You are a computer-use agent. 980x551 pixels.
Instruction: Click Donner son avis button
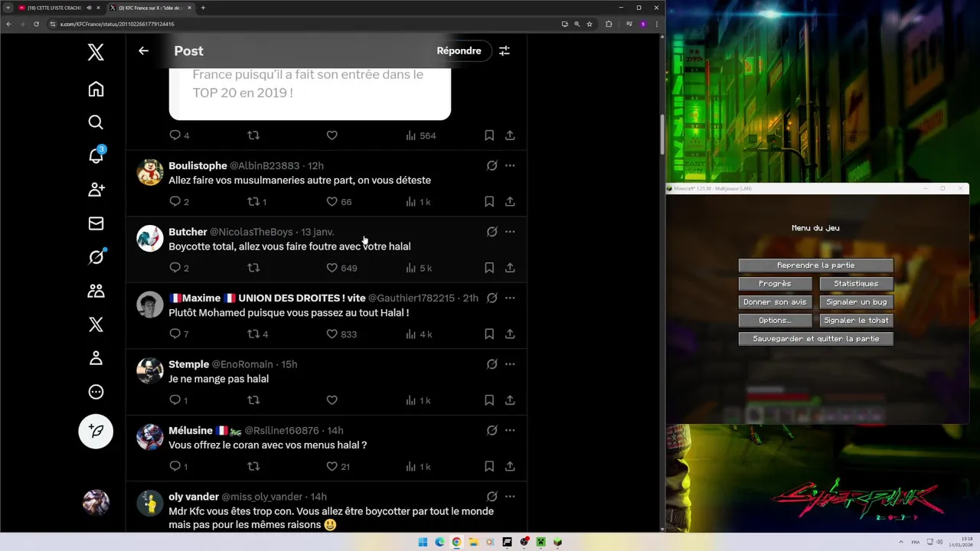775,302
